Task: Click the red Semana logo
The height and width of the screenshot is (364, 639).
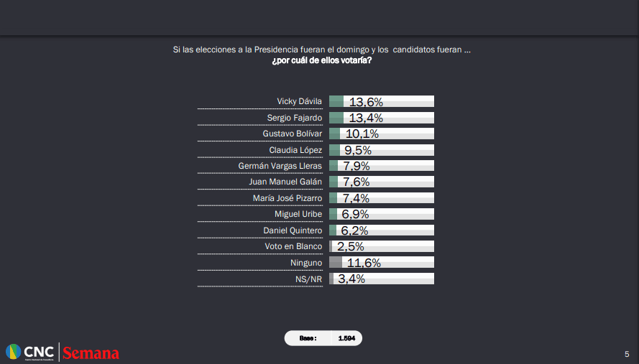Action: pyautogui.click(x=91, y=353)
